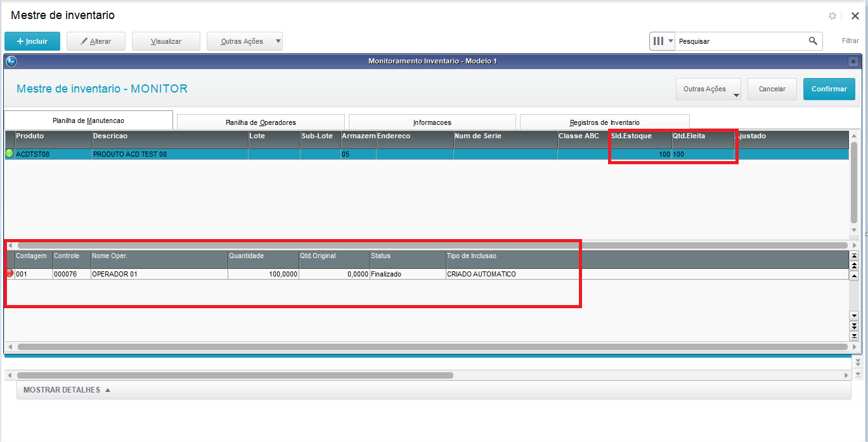Select the ACDTST08 product cell
This screenshot has height=442, width=868.
(53, 154)
